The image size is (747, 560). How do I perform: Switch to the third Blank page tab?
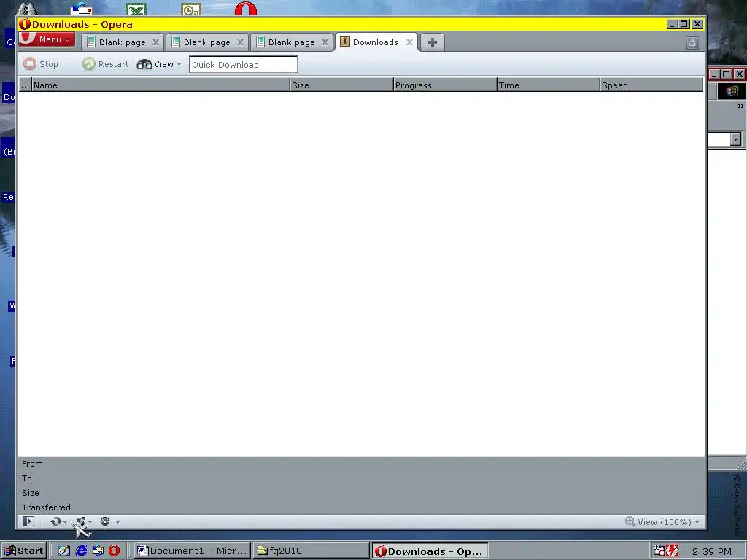click(x=291, y=42)
